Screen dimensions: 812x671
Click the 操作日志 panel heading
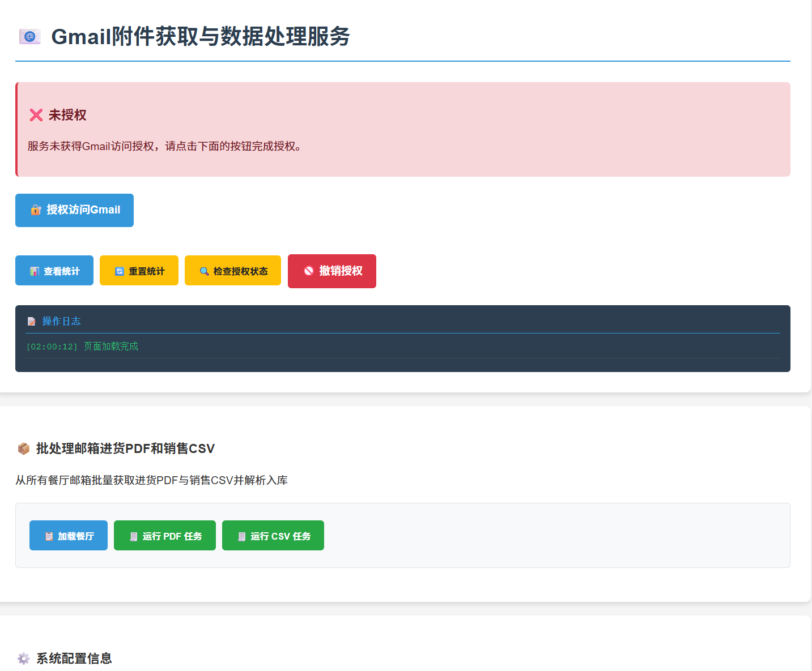[61, 322]
